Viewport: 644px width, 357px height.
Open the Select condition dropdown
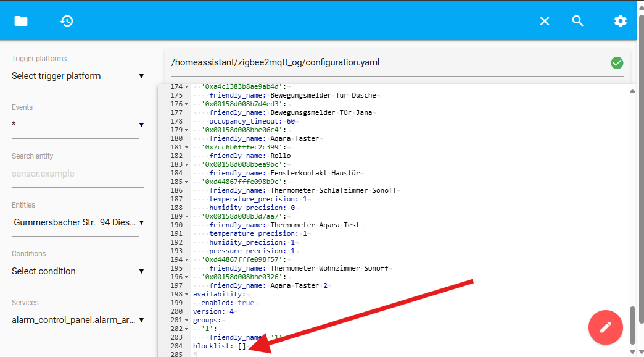click(78, 271)
